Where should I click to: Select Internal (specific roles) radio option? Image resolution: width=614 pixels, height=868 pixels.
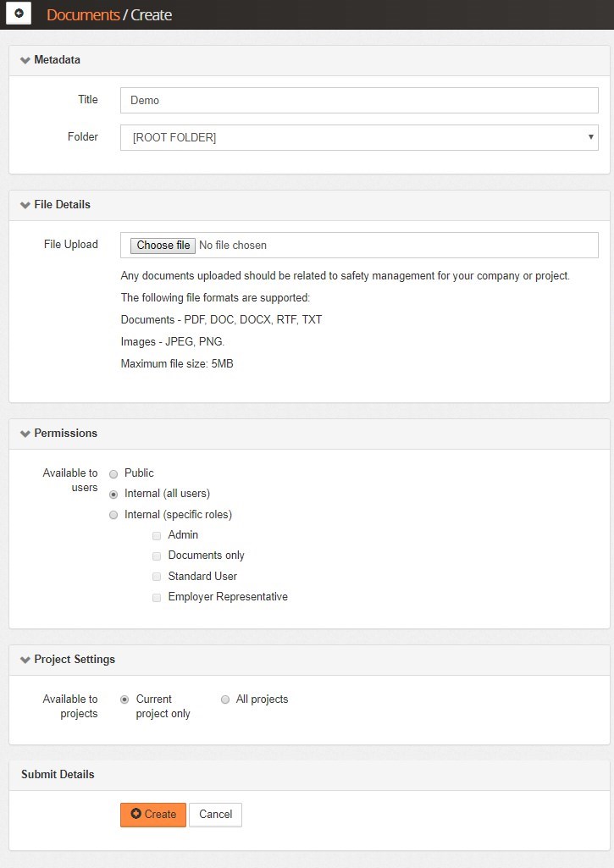pyautogui.click(x=113, y=515)
